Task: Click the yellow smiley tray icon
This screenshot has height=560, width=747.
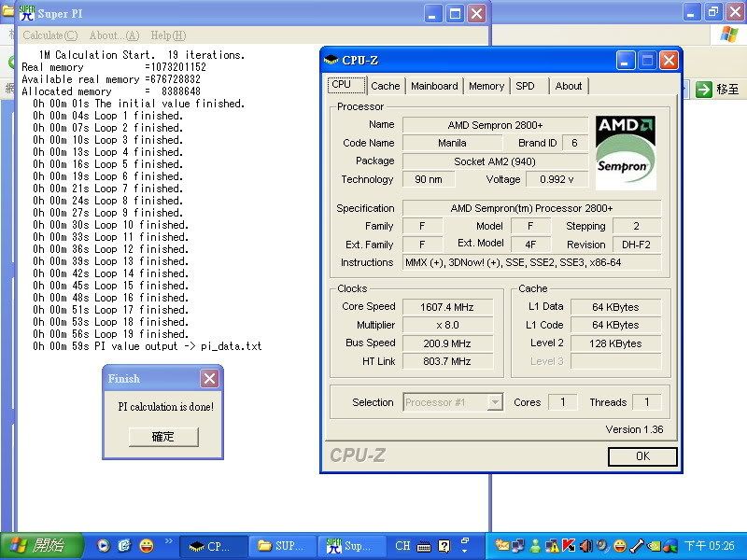Action: pos(619,545)
